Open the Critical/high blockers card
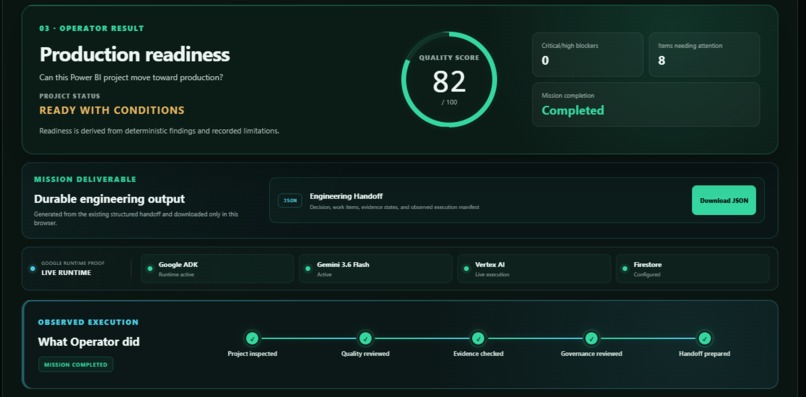 [x=588, y=55]
